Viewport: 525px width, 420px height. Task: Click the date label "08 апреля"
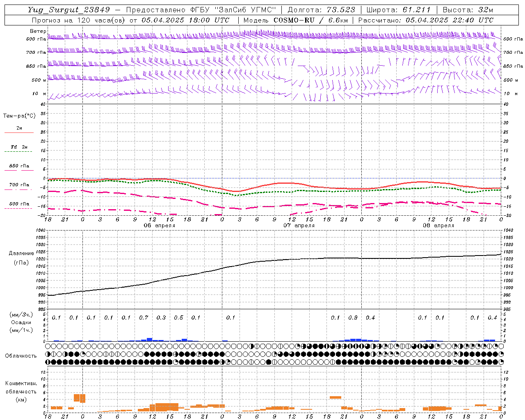click(x=438, y=226)
